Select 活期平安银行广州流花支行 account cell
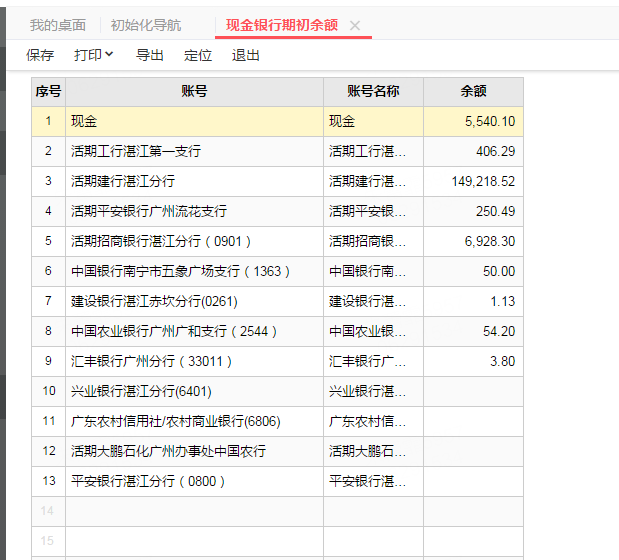Image resolution: width=619 pixels, height=560 pixels. 194,211
